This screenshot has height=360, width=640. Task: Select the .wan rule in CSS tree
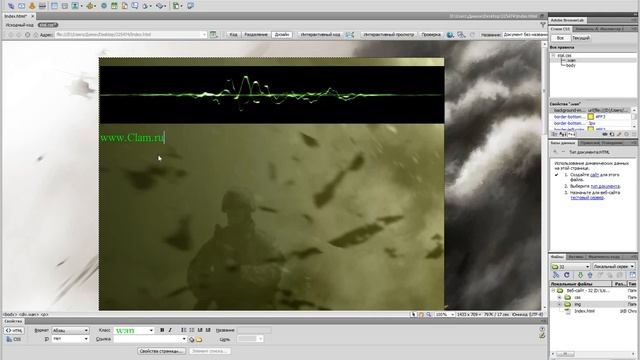coord(571,60)
